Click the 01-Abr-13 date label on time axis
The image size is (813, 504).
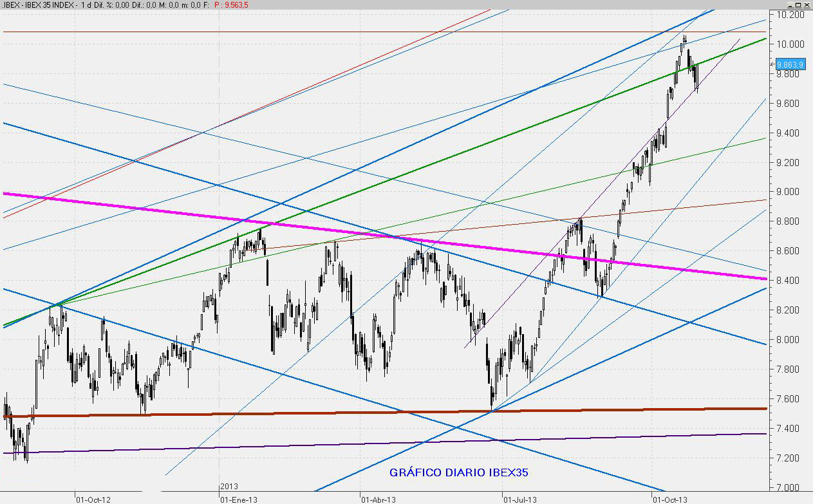coord(378,498)
